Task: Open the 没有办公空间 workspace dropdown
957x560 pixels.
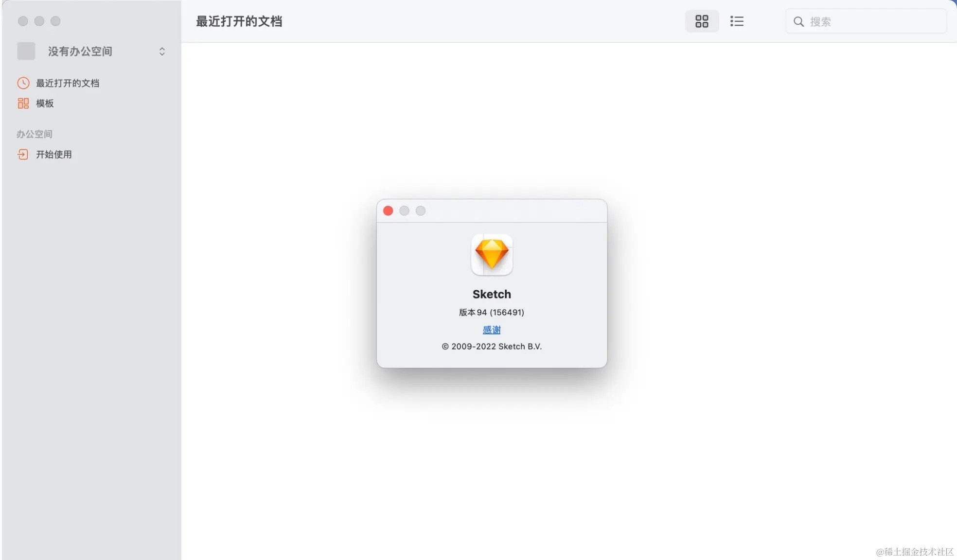Action: [162, 52]
